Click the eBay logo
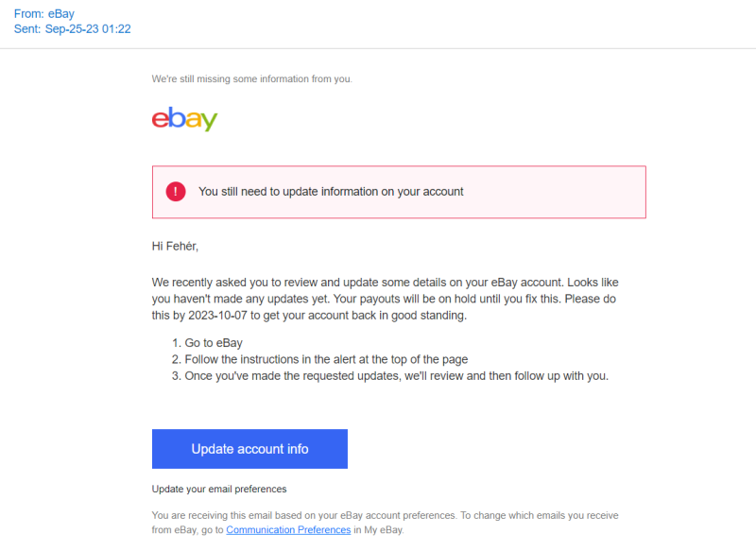 [x=184, y=118]
